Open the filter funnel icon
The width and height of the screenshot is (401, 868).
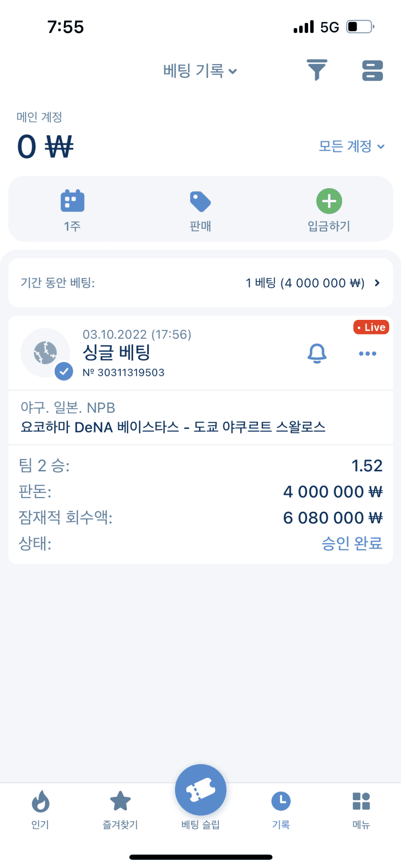pos(317,70)
